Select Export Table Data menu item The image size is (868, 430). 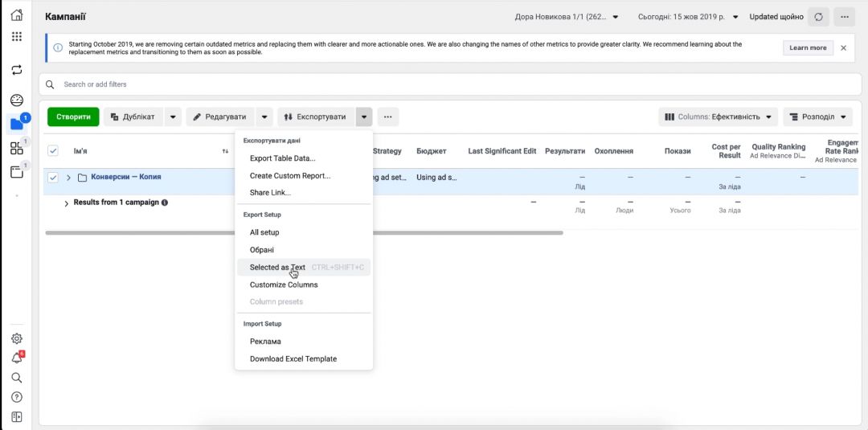(282, 158)
